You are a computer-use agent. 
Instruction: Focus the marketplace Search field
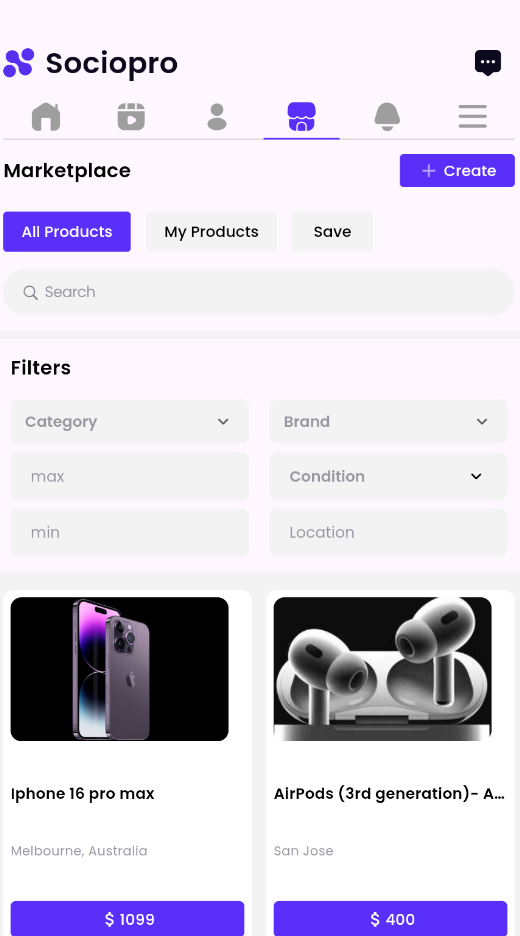click(259, 292)
